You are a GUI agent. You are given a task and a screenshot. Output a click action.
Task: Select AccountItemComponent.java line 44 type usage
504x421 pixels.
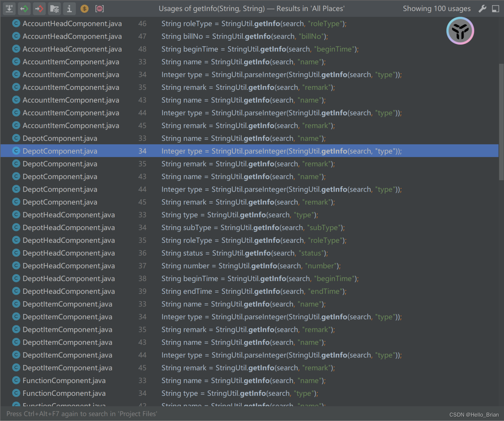(x=249, y=113)
